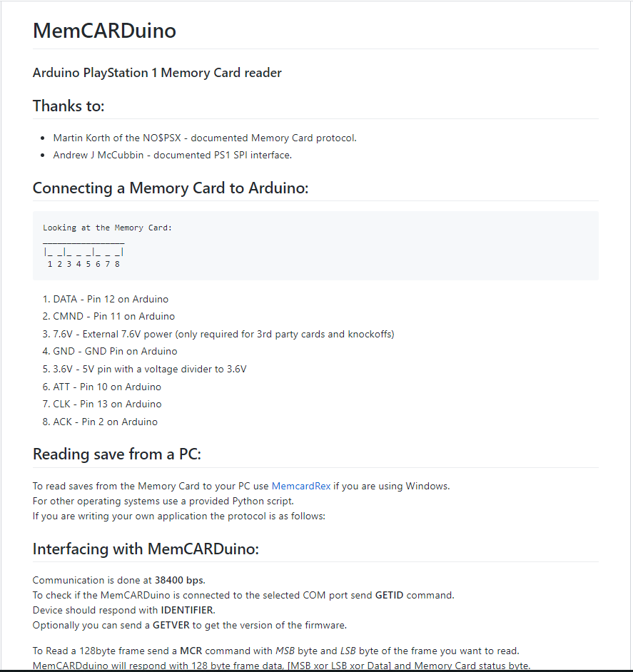Viewport: 633px width, 672px height.
Task: Click the MemCARDuino main title
Action: point(104,31)
